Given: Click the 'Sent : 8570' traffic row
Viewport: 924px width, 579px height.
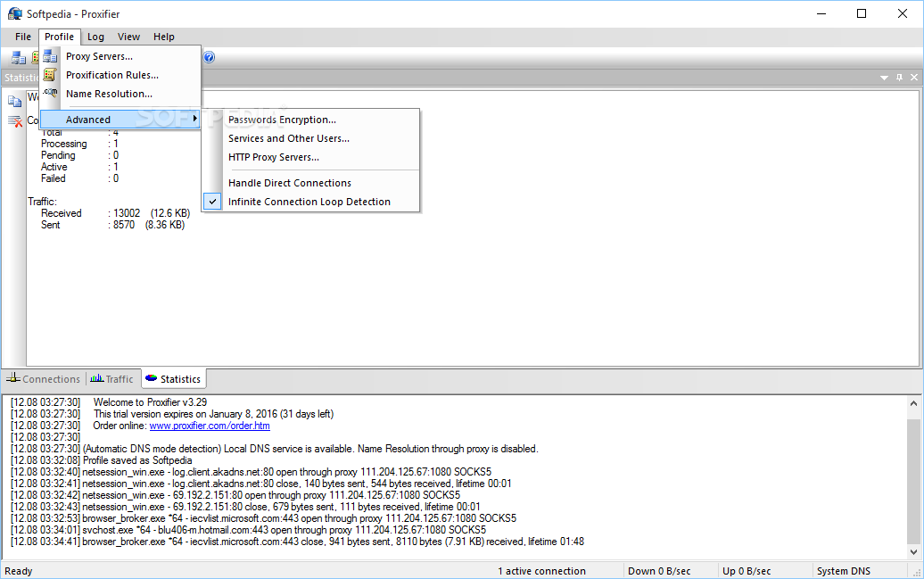Looking at the screenshot, I should [x=112, y=225].
